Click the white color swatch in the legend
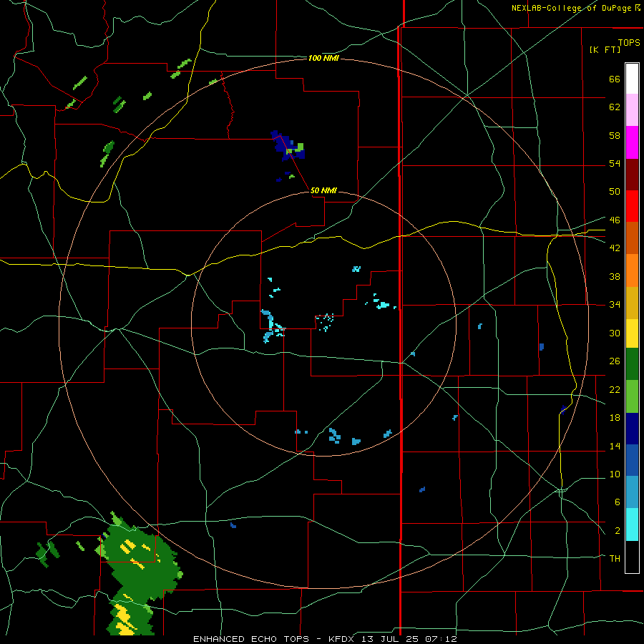Screen dimensions: 644x644 632,79
